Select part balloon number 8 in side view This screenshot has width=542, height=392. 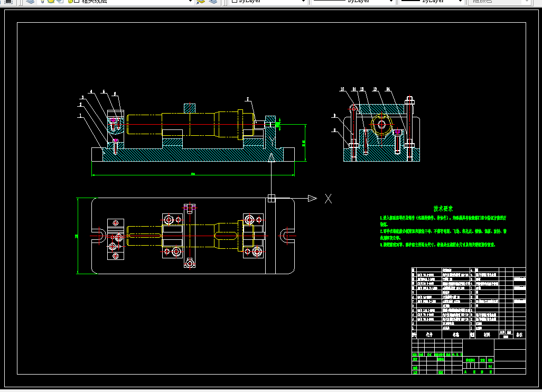[x=334, y=130]
